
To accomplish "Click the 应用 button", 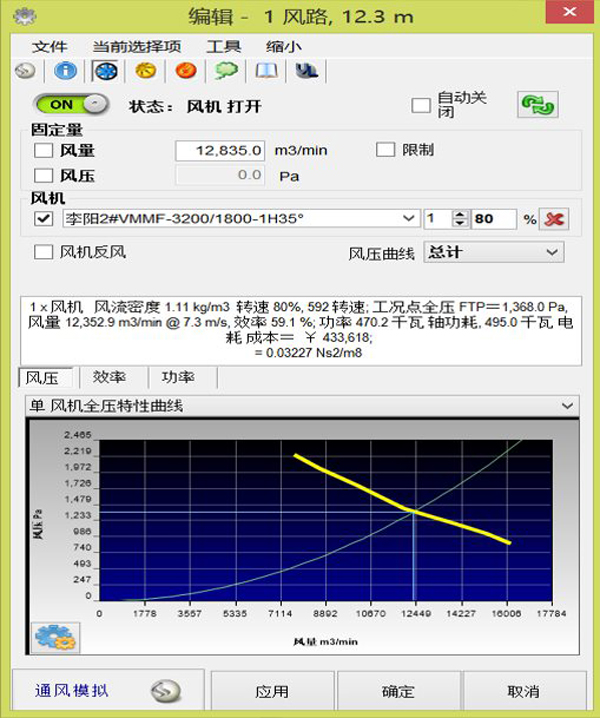I will (272, 691).
